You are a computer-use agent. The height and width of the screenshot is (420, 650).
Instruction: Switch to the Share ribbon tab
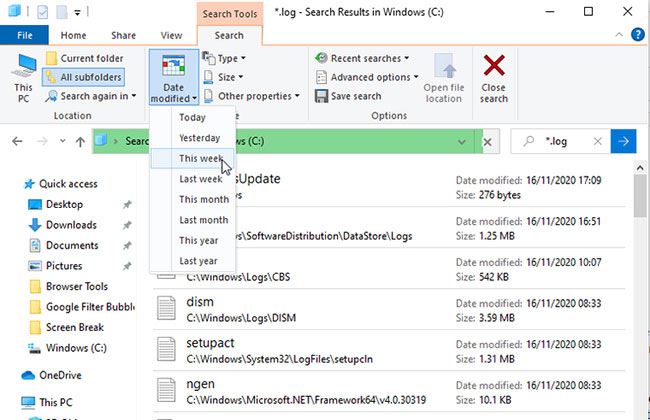(123, 35)
